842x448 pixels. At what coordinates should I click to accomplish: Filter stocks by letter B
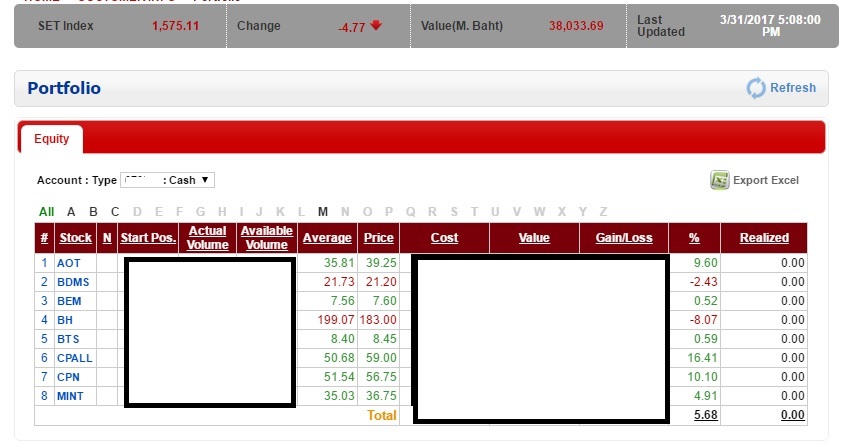[93, 212]
